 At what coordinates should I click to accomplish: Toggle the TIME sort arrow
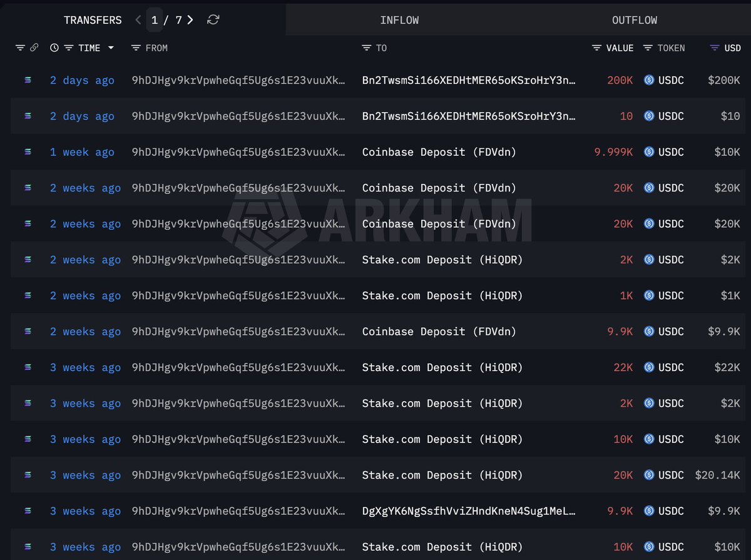(111, 48)
